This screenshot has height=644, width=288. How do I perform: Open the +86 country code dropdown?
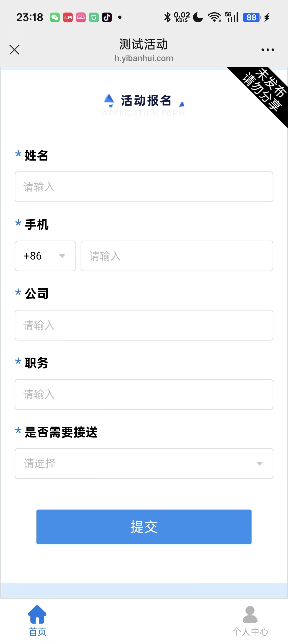tap(45, 256)
